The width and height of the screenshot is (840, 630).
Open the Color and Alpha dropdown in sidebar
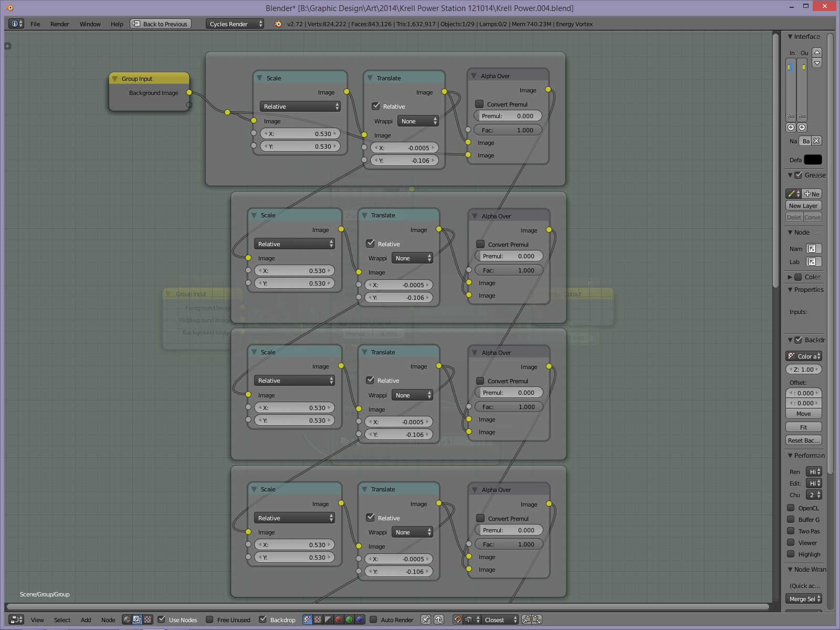click(x=804, y=356)
